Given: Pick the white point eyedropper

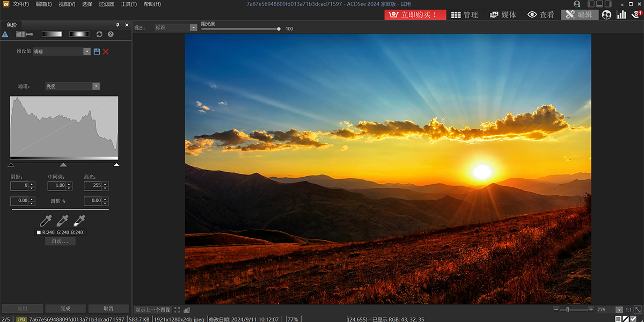Looking at the screenshot, I should click(79, 220).
